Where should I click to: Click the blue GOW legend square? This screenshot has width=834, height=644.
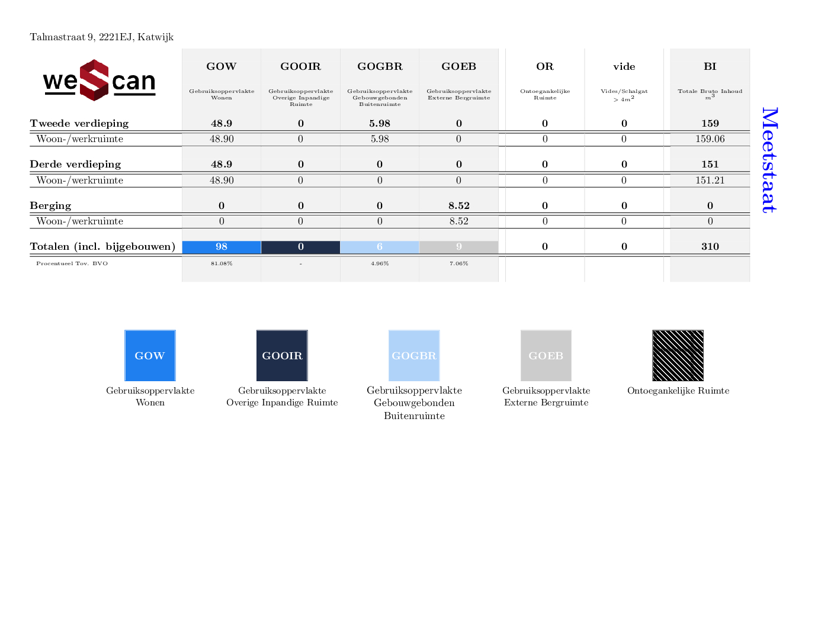click(150, 355)
